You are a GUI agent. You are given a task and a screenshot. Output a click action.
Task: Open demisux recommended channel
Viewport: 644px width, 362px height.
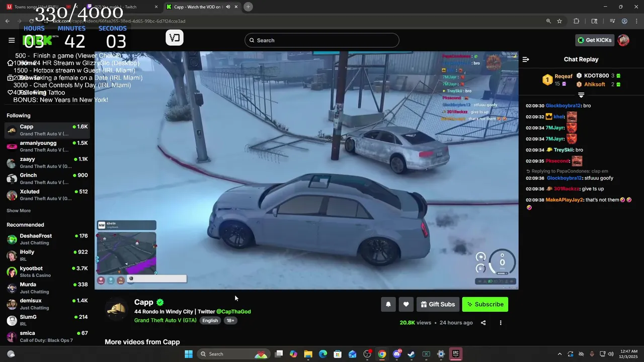(47, 304)
